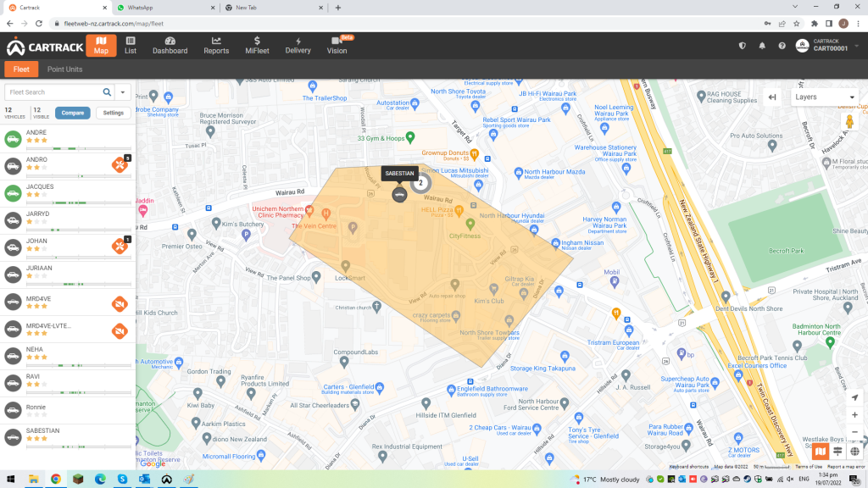This screenshot has width=868, height=488.
Task: Open the Fleet Search filter dropdown arrow
Action: pyautogui.click(x=124, y=92)
